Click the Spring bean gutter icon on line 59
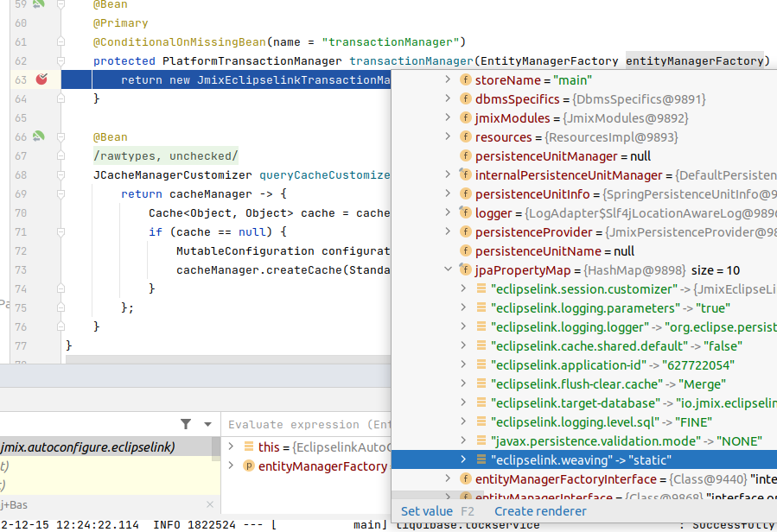 click(x=38, y=4)
